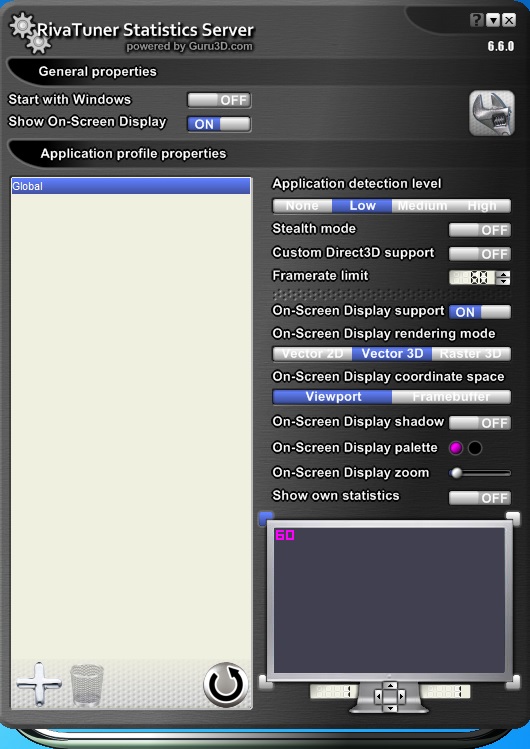The width and height of the screenshot is (530, 749).
Task: Pick the black OSD palette color
Action: [475, 448]
